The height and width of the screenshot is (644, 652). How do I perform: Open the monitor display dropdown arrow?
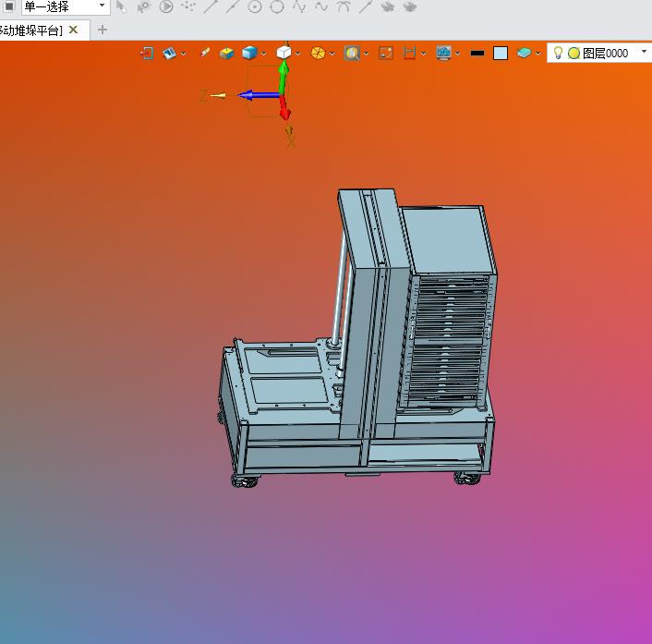(457, 54)
